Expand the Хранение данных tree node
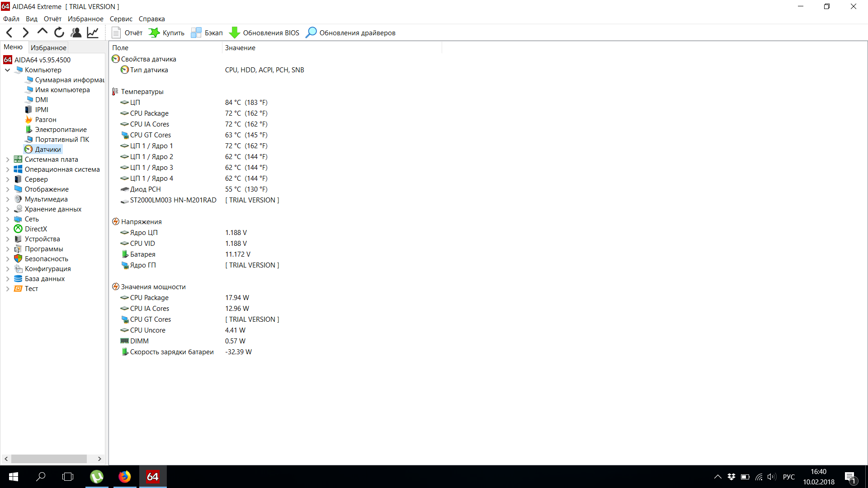Viewport: 868px width, 488px height. (x=8, y=209)
